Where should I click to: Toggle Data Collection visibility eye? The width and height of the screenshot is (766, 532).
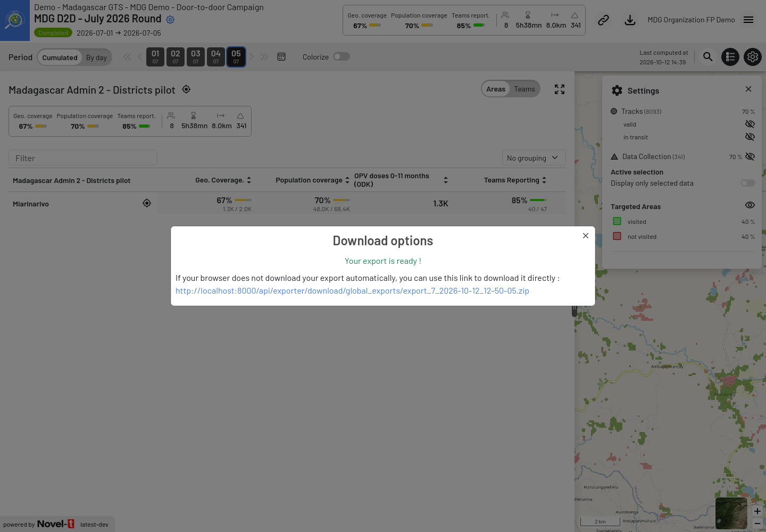[x=750, y=156]
